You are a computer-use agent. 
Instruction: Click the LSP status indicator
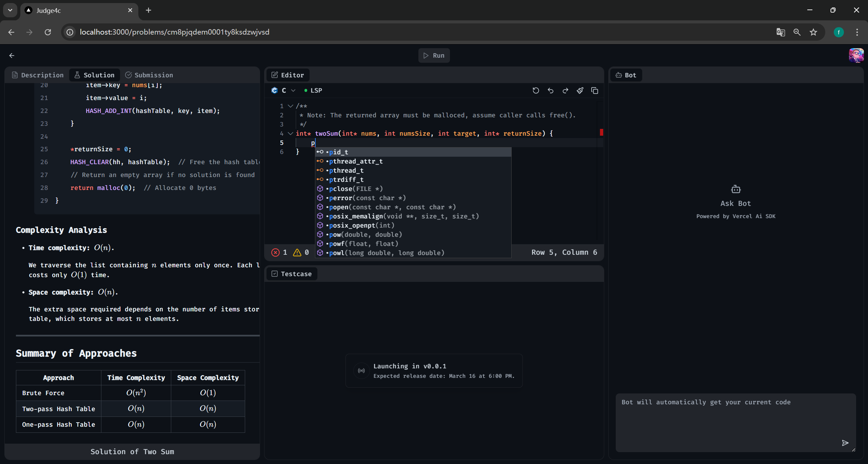pyautogui.click(x=313, y=91)
